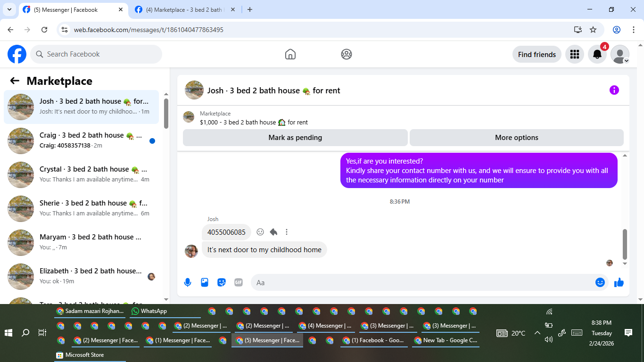
Task: Open the account profile menu
Action: (x=620, y=54)
